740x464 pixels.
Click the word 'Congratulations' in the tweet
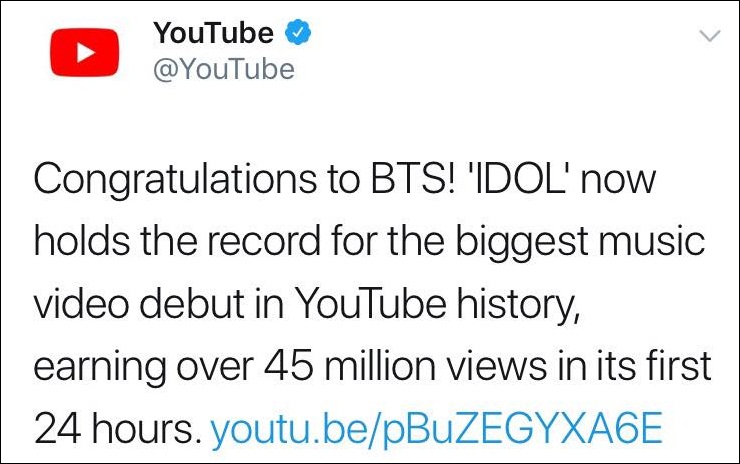pos(175,180)
